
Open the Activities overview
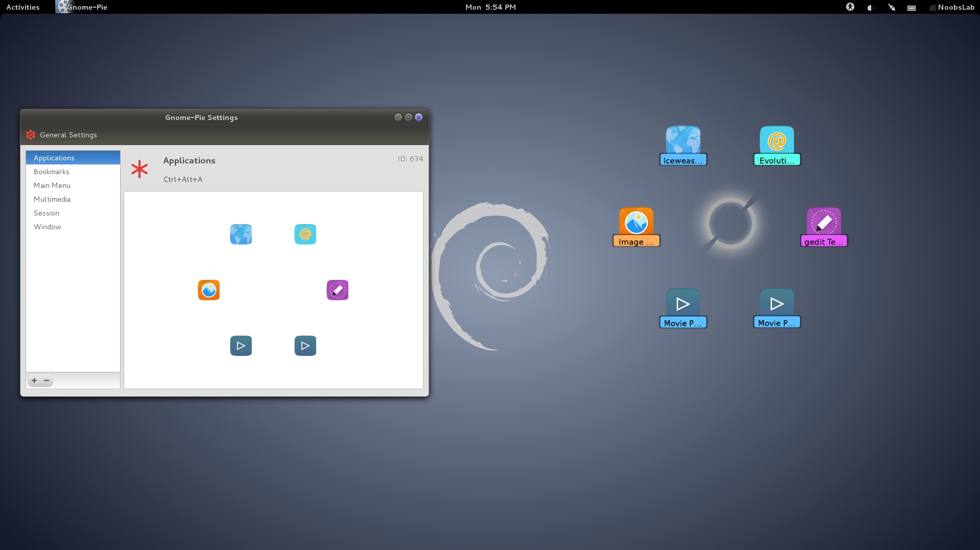(x=22, y=7)
